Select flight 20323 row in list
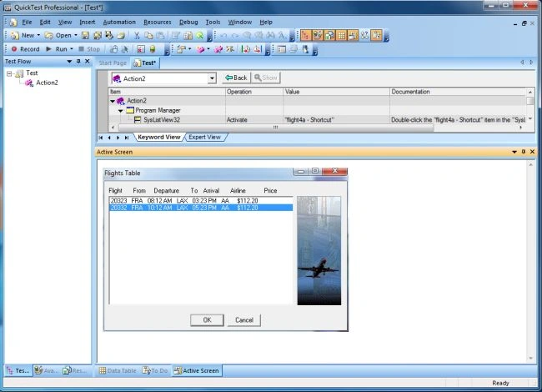The image size is (542, 392). (x=201, y=200)
